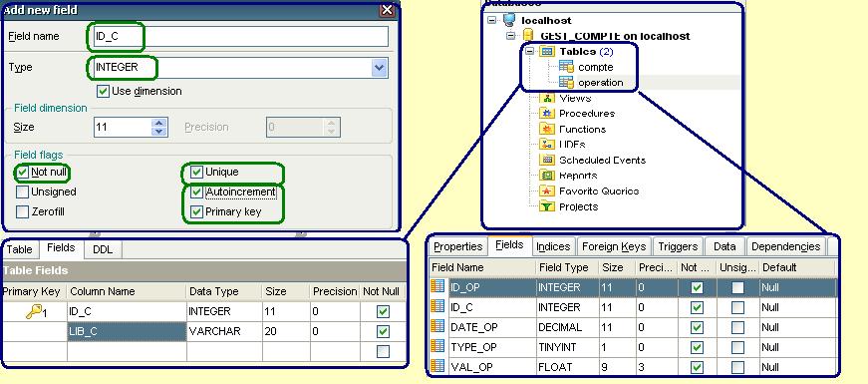Image resolution: width=868 pixels, height=384 pixels.
Task: Click the Views folder icon in tree
Action: (548, 98)
